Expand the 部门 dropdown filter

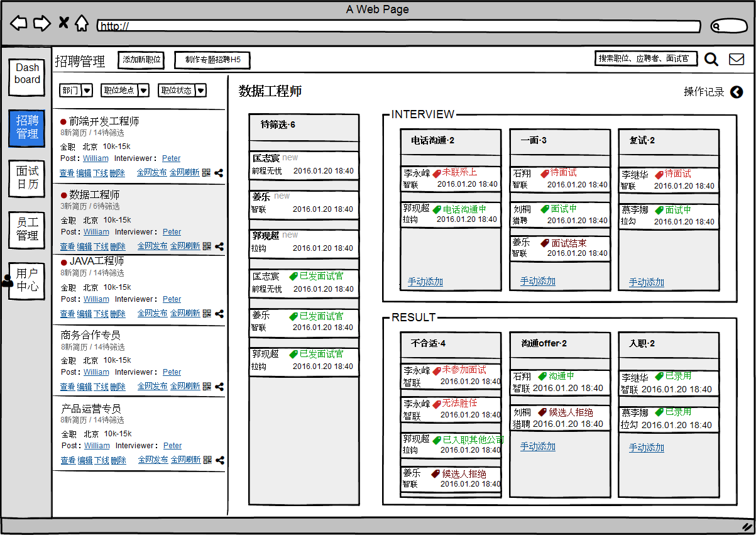(76, 91)
